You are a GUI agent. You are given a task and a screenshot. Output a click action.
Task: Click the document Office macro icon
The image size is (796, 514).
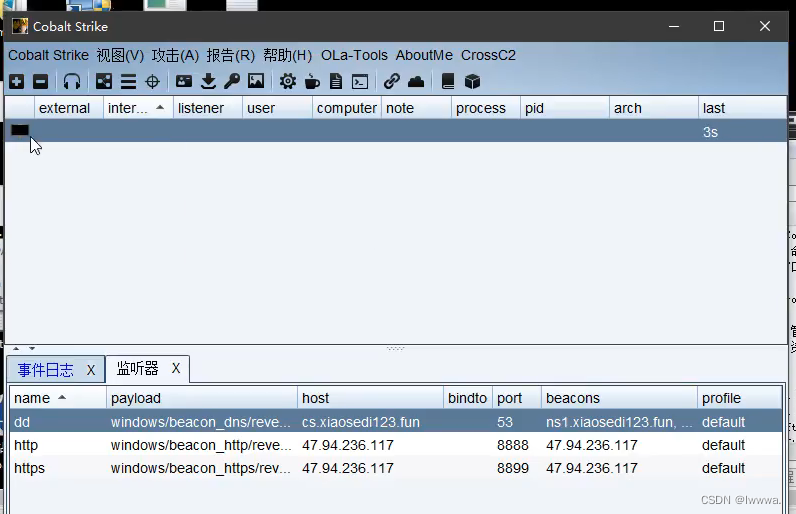[336, 81]
